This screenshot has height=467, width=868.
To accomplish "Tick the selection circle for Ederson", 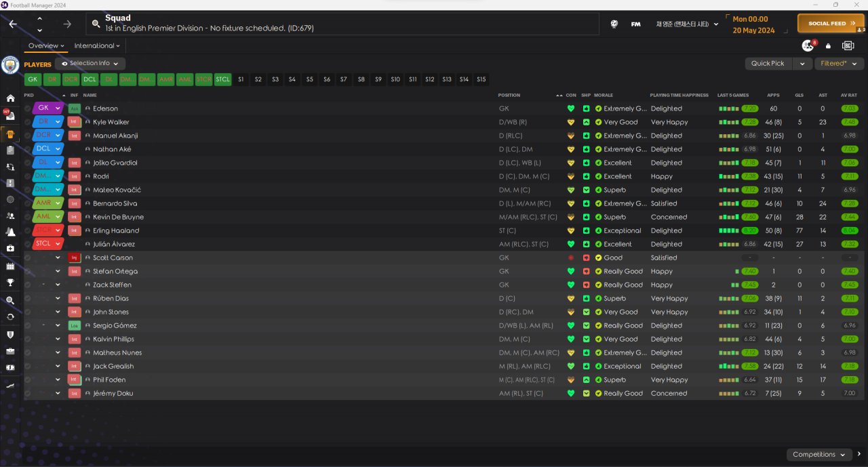I will click(28, 108).
